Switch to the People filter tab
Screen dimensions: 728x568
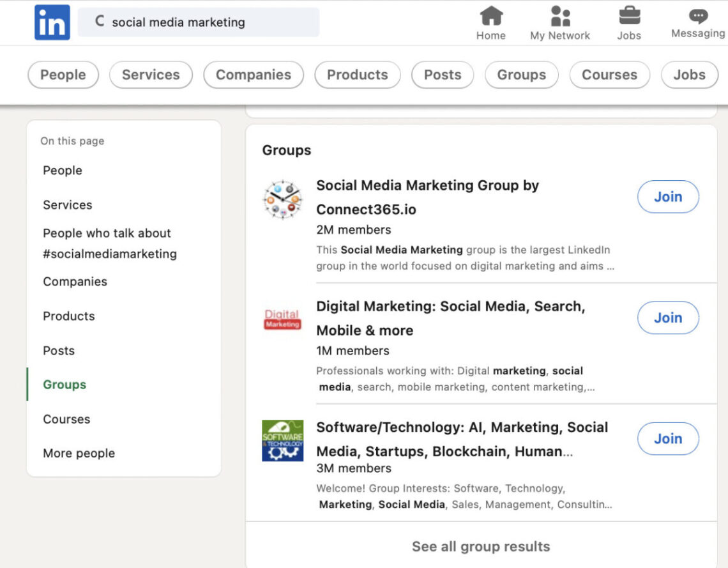tap(63, 75)
